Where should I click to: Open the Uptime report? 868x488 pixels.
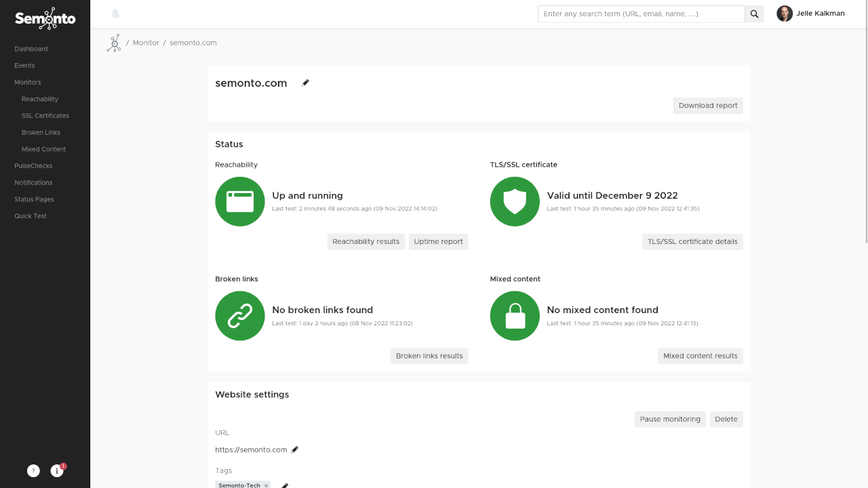click(x=439, y=242)
